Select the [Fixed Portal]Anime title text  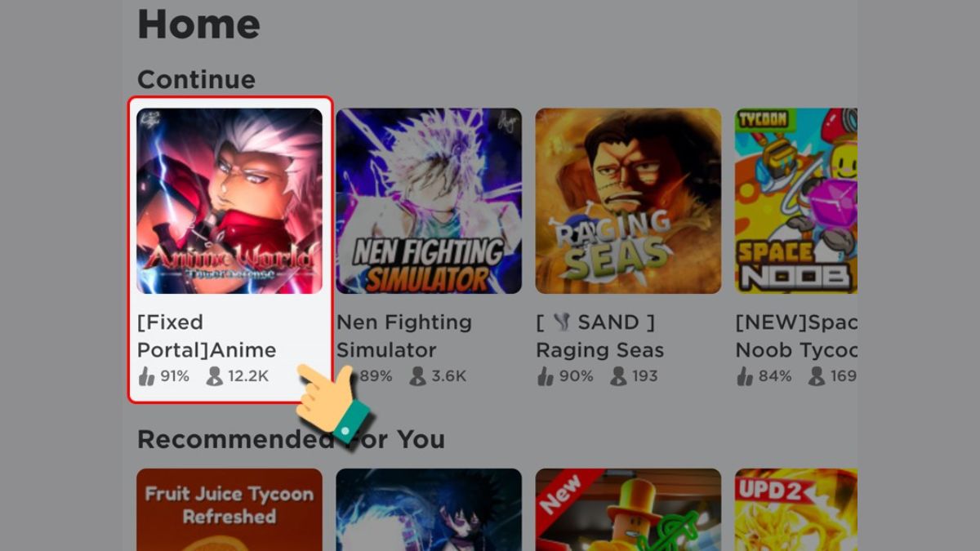[x=207, y=335]
